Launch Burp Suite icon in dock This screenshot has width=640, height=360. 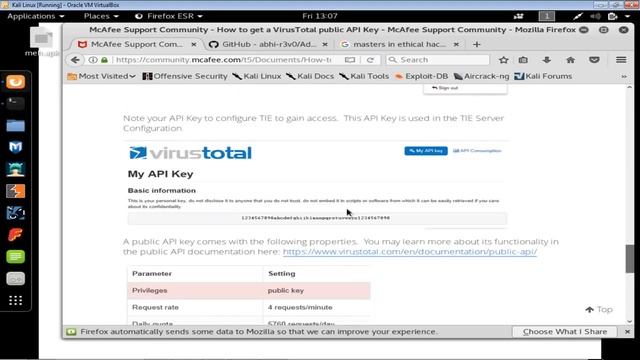tap(16, 191)
